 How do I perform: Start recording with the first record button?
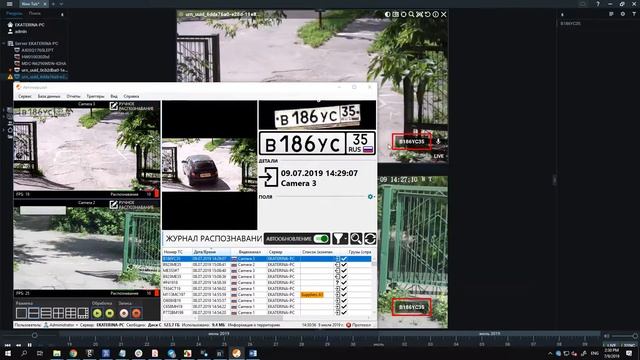[124, 313]
